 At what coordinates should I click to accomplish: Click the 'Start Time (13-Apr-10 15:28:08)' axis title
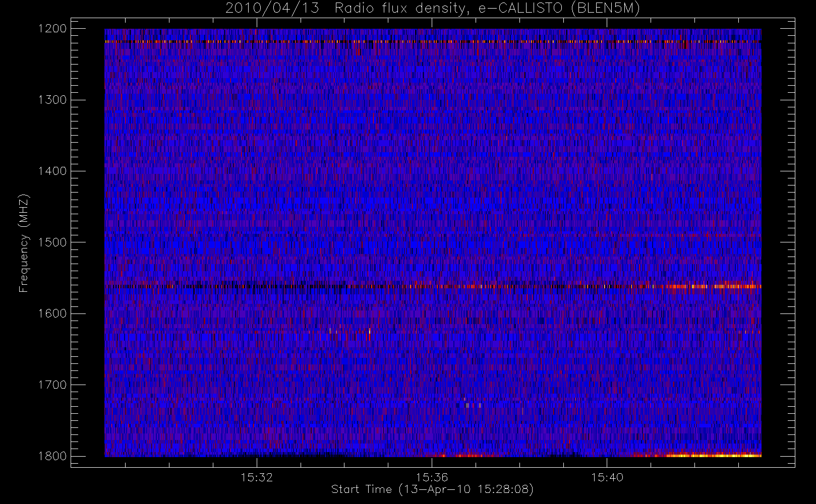click(432, 489)
